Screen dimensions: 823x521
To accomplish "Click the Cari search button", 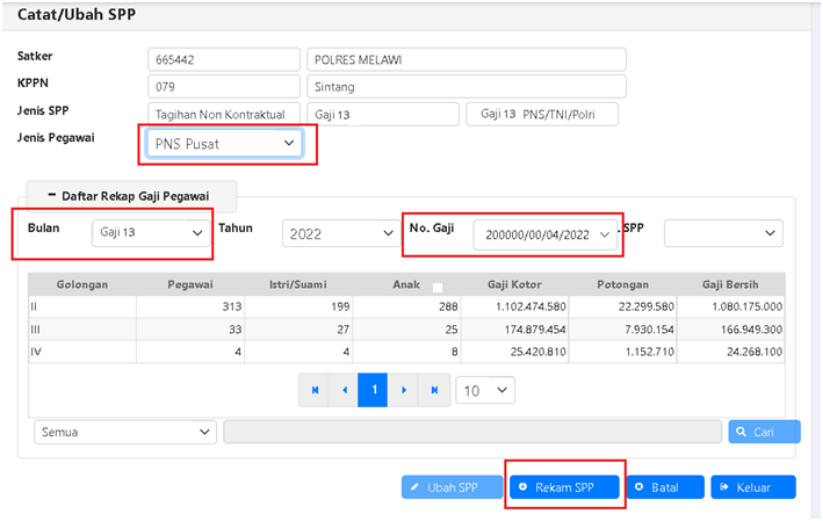I will click(x=764, y=432).
